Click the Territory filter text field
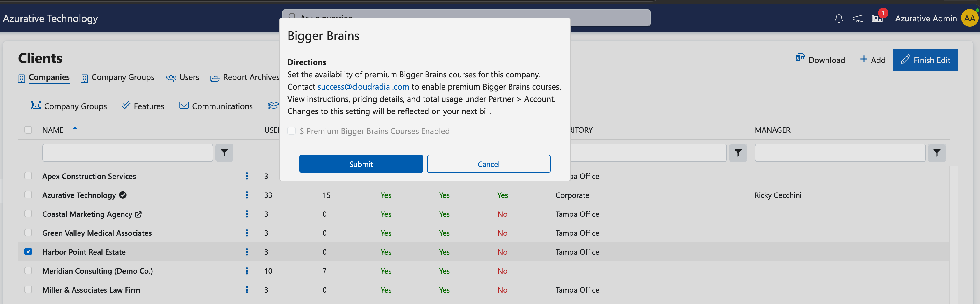Image resolution: width=980 pixels, height=304 pixels. point(648,153)
